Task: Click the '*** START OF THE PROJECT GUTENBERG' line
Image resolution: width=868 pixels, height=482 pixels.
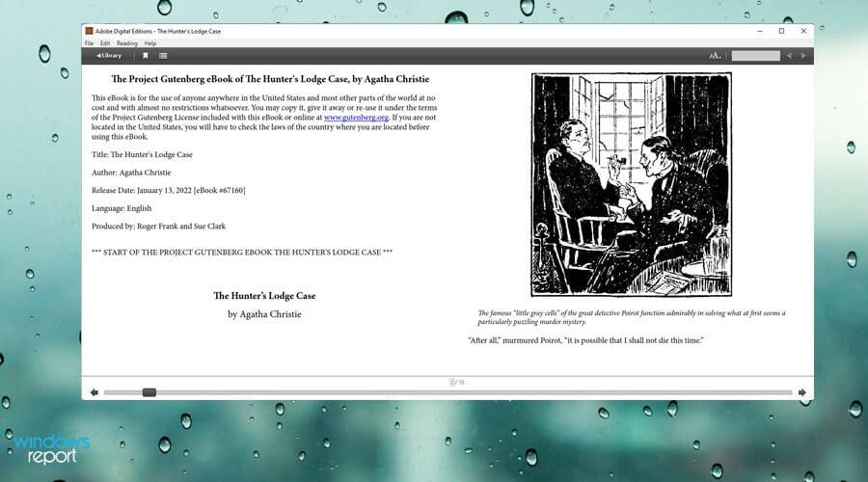Action: 242,252
